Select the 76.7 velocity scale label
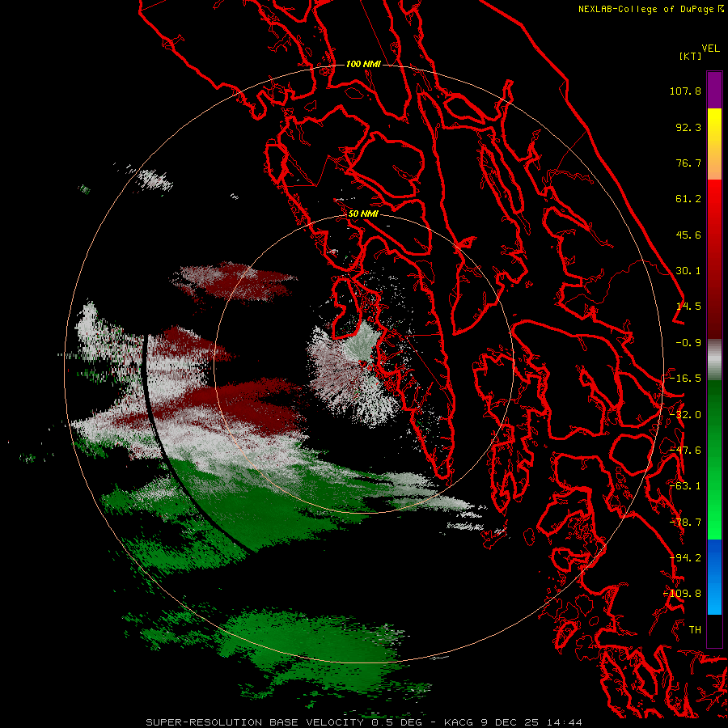The image size is (728, 728). [688, 163]
